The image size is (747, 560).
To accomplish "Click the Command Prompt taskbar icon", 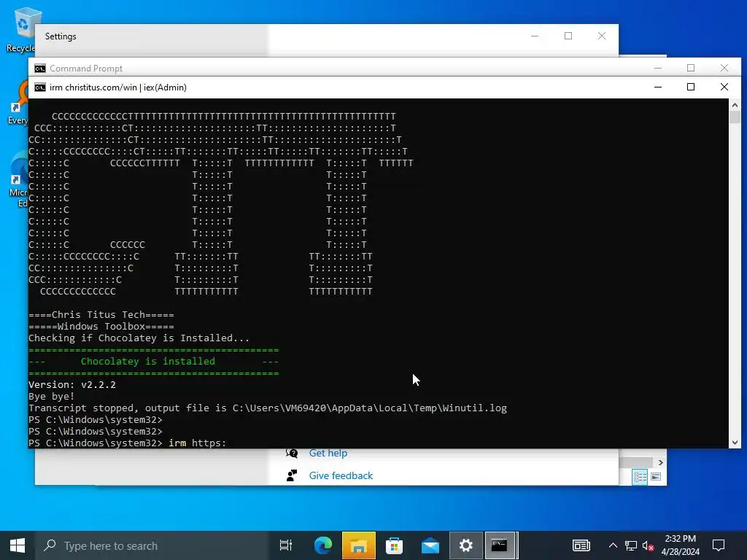I will pyautogui.click(x=500, y=545).
